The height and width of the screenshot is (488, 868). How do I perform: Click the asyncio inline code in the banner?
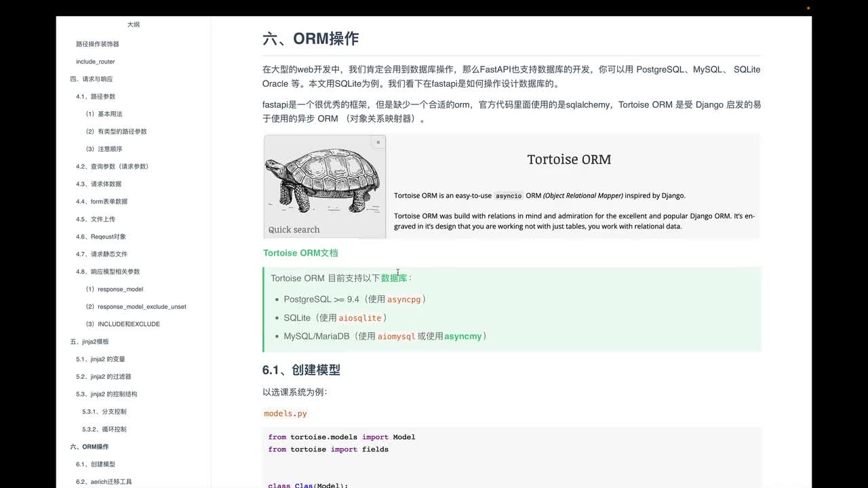point(509,196)
